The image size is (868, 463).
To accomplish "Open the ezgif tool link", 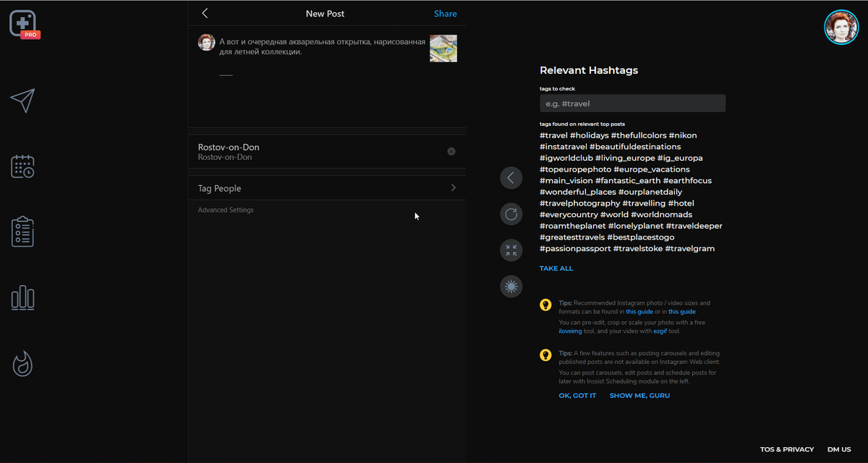I will pos(660,331).
